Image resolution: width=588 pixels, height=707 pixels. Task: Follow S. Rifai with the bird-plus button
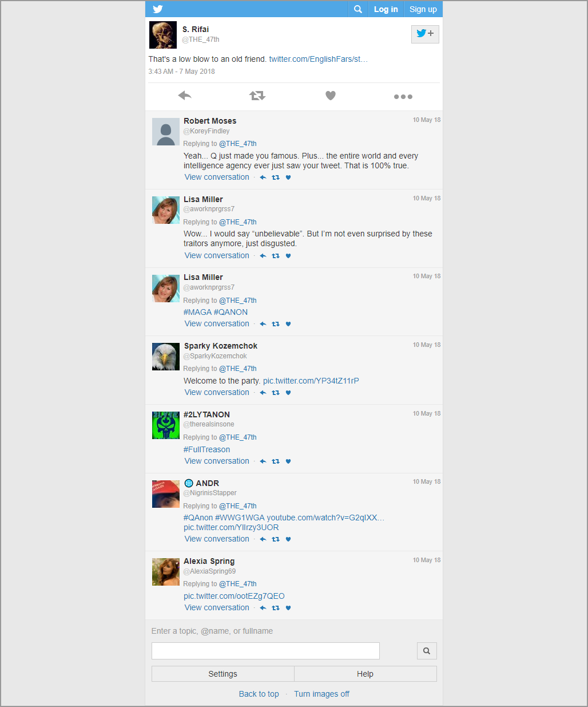[x=425, y=34]
